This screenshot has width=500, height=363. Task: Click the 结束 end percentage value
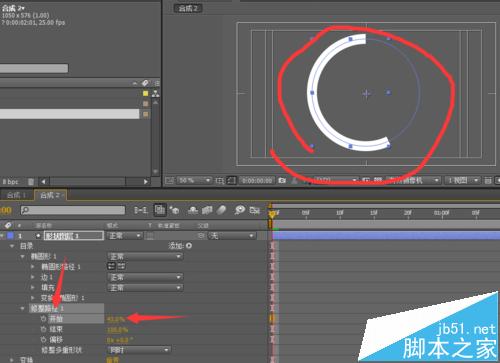117,330
